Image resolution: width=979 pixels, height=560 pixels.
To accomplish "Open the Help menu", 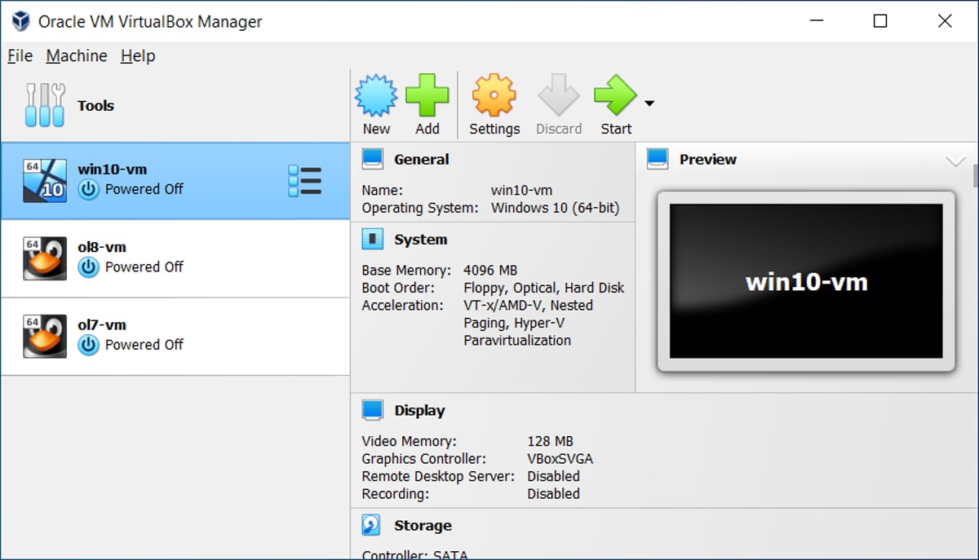I will (x=137, y=55).
